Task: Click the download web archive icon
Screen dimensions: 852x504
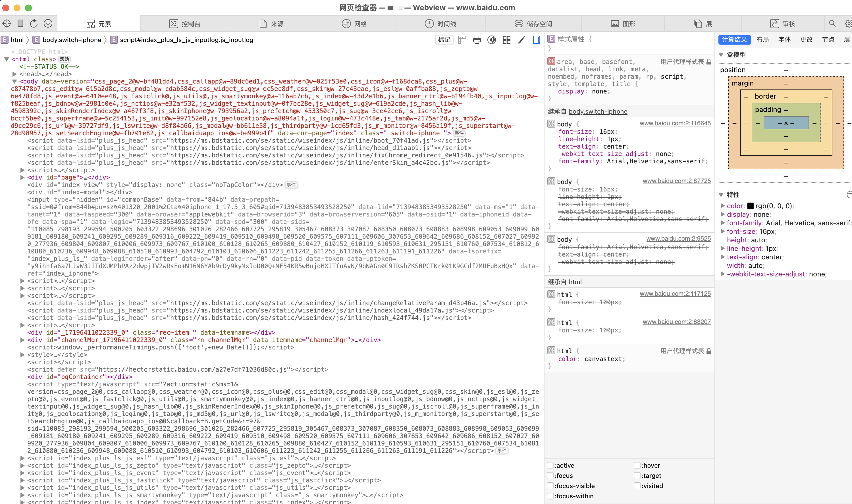Action: (x=48, y=23)
